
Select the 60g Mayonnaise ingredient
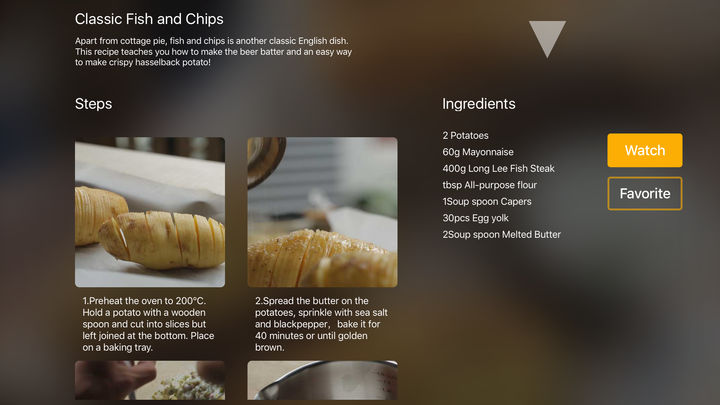click(x=478, y=152)
